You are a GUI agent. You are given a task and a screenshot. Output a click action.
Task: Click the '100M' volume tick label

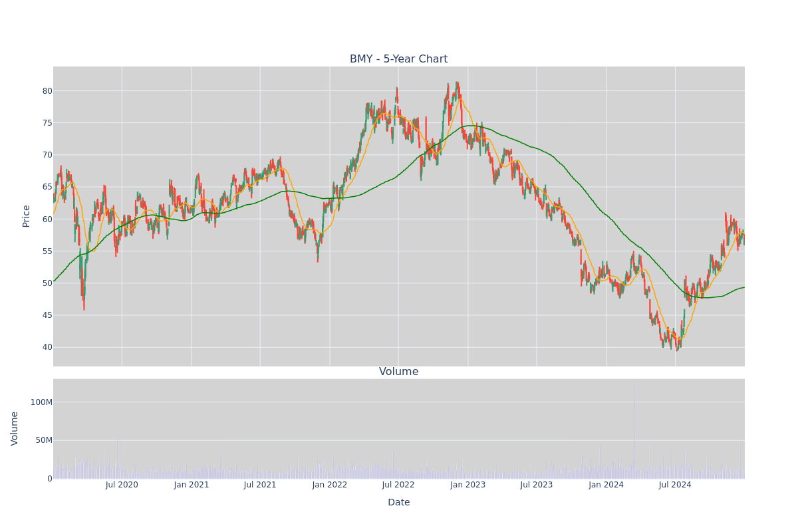[41, 402]
